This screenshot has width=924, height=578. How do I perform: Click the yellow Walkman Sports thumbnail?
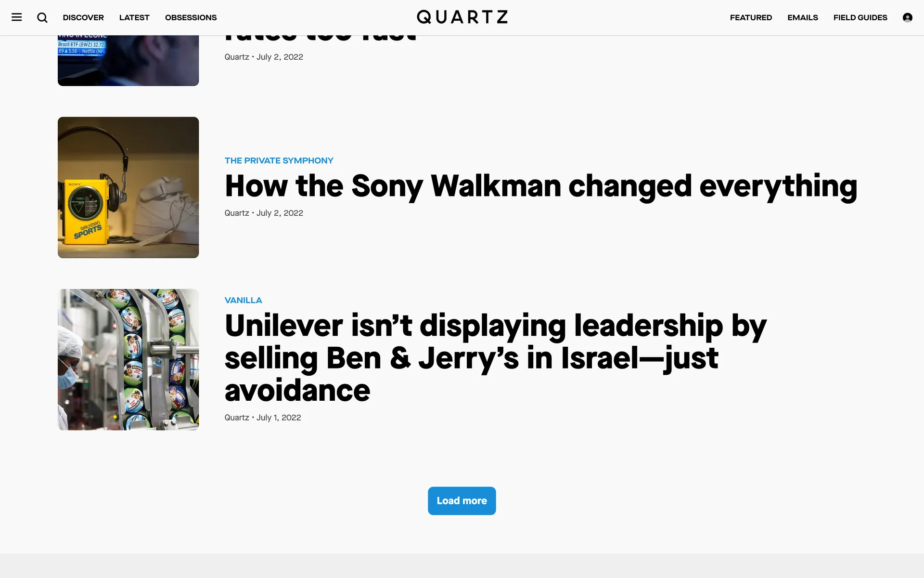pyautogui.click(x=128, y=187)
